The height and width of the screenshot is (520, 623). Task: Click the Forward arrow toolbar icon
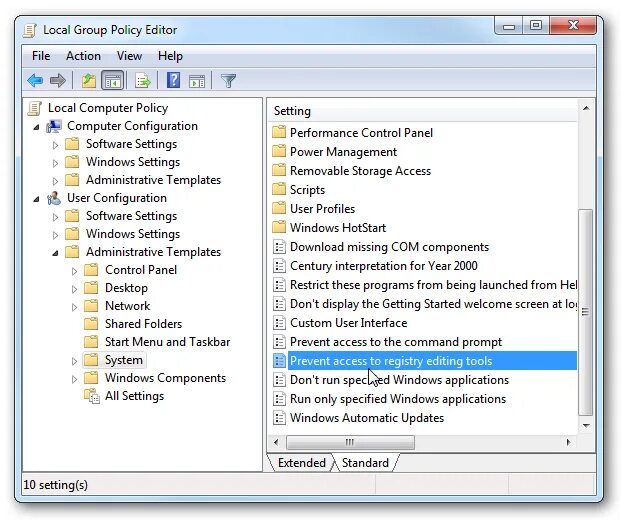pos(58,81)
